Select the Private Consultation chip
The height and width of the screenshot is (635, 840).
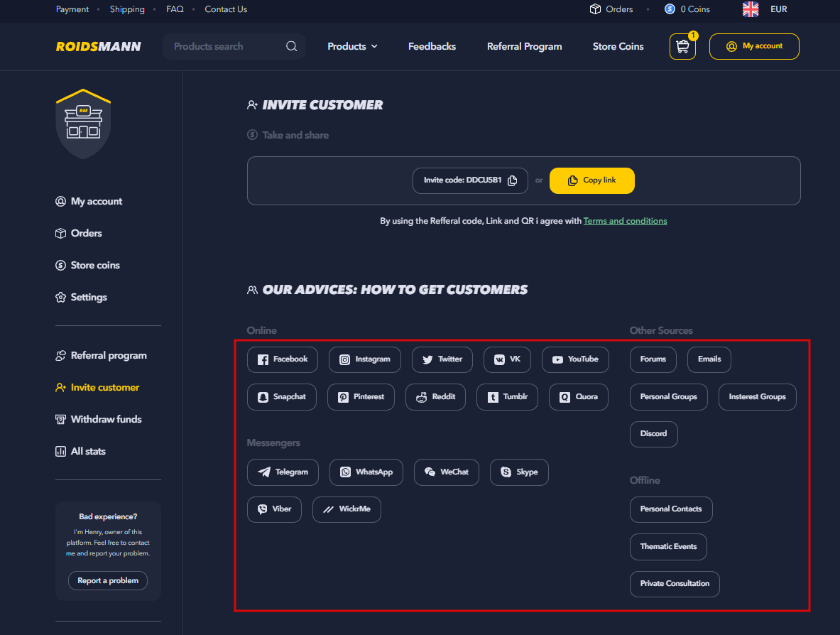[x=675, y=584]
